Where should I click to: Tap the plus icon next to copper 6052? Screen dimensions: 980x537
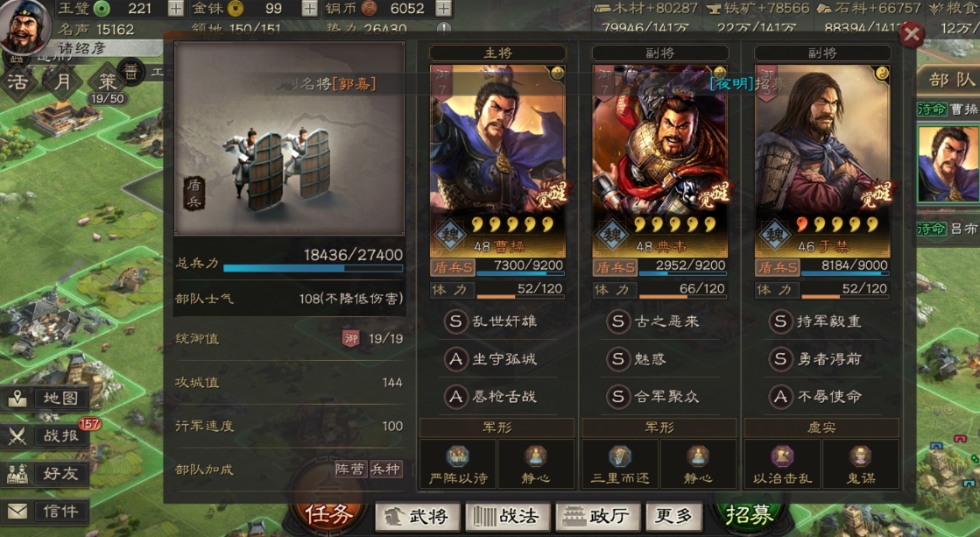(x=443, y=8)
